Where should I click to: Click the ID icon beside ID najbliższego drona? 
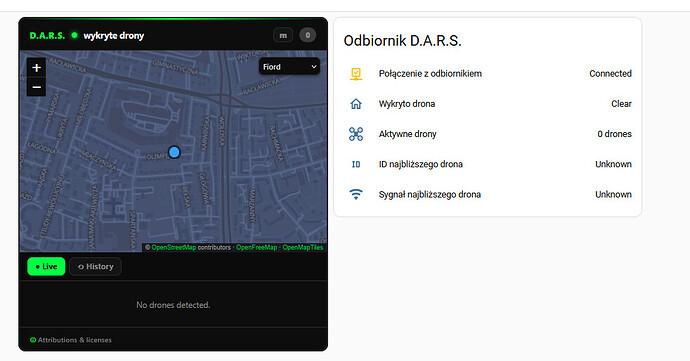[356, 164]
